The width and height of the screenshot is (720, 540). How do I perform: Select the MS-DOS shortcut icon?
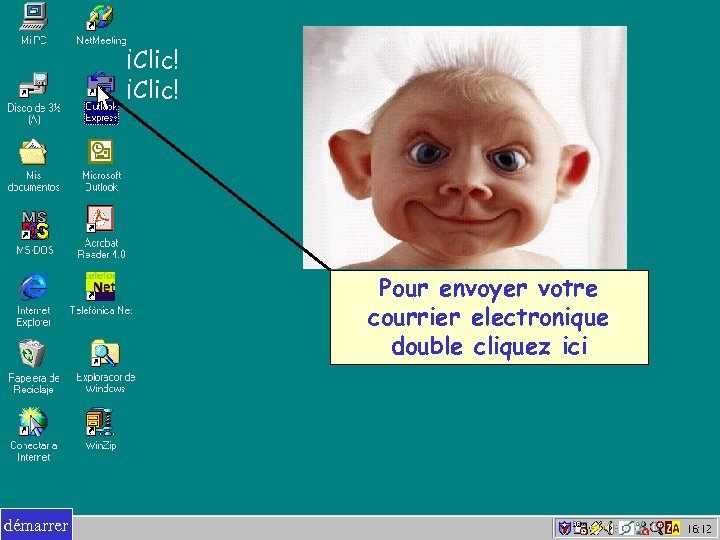34,225
